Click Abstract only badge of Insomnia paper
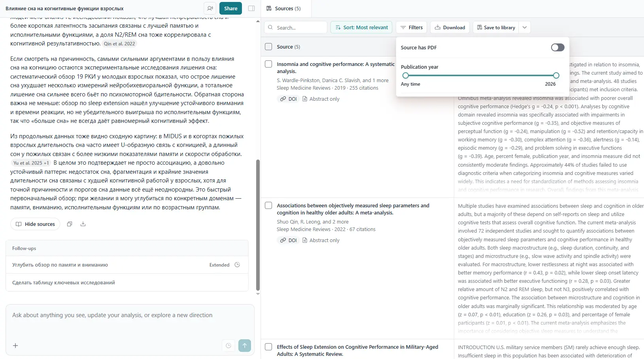Image resolution: width=644 pixels, height=359 pixels. pos(321,99)
